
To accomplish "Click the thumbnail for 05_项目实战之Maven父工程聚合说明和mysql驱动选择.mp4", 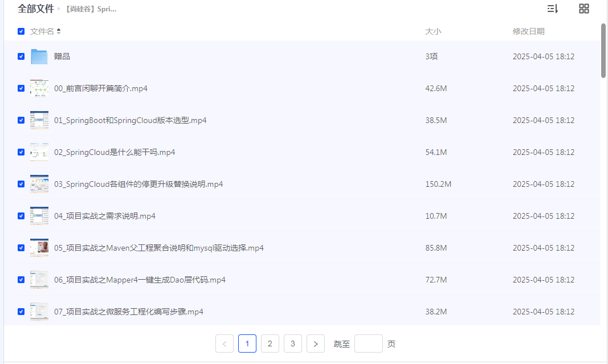I will coord(38,248).
